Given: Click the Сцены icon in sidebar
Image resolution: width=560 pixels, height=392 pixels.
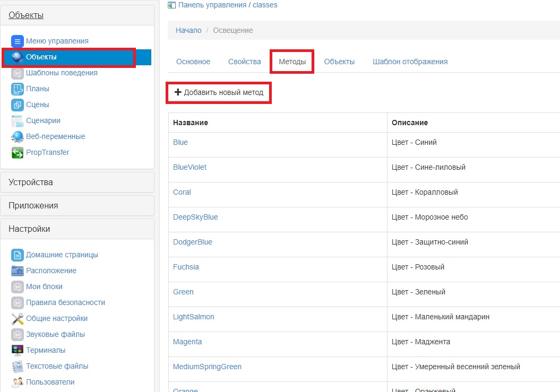Looking at the screenshot, I should pyautogui.click(x=18, y=105).
